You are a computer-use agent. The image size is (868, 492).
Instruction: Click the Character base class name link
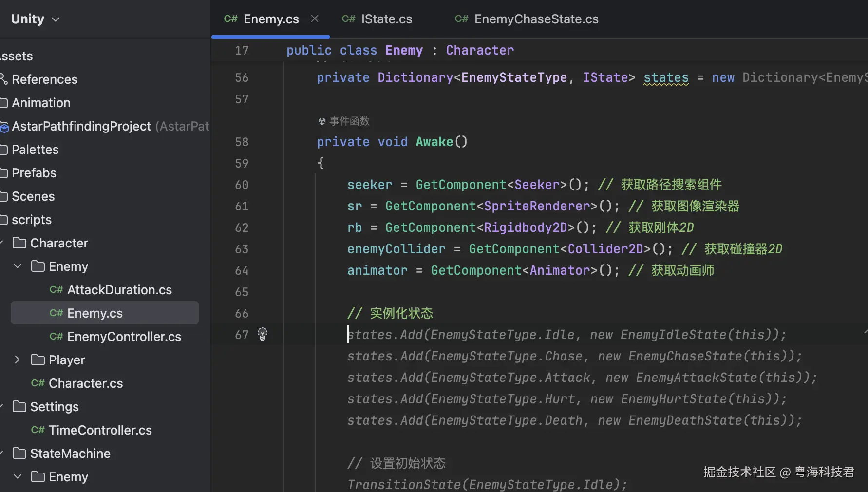click(480, 50)
